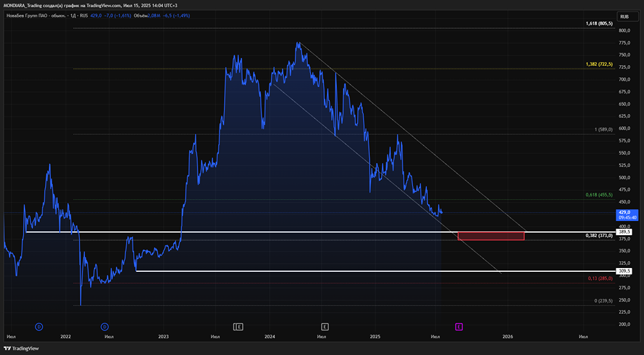
Task: Open the purple upcoming earnings marker
Action: tap(459, 327)
